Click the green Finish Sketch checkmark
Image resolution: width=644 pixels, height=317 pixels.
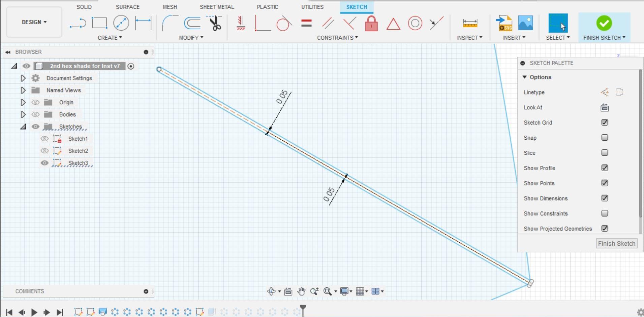click(x=604, y=23)
